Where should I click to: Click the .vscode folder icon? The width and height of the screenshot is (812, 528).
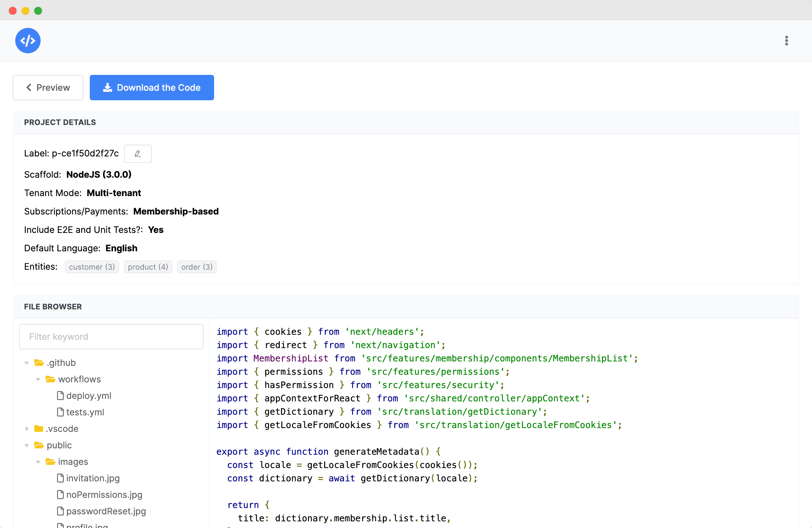click(39, 429)
